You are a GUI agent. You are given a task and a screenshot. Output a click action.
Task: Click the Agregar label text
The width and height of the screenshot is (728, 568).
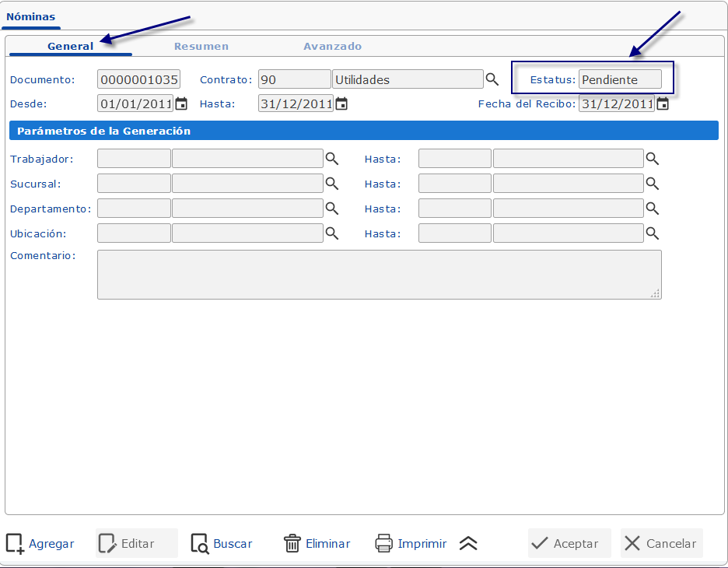tap(51, 543)
